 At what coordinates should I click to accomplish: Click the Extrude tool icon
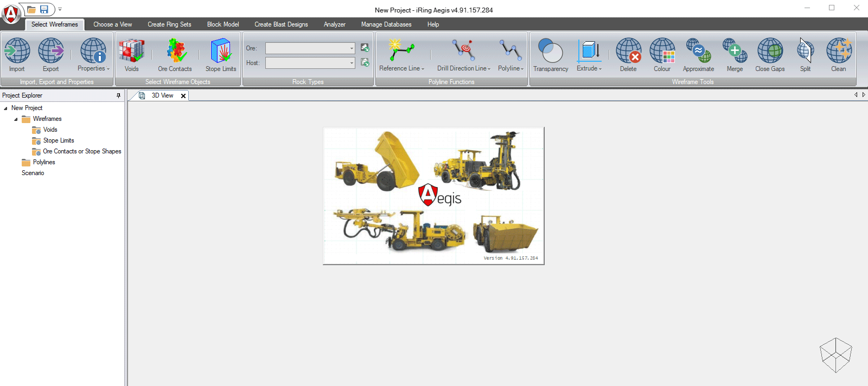(589, 51)
